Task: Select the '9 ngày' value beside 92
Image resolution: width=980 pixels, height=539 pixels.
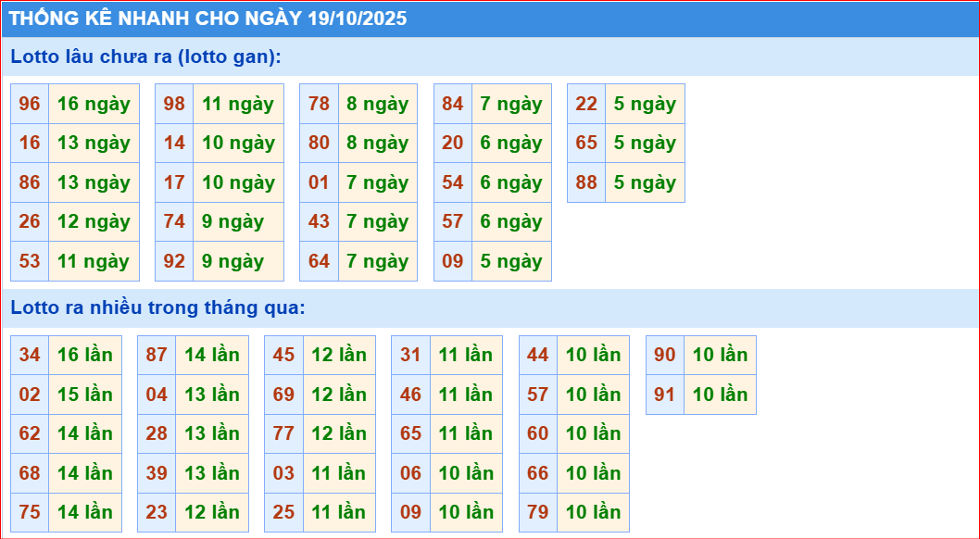Action: click(x=238, y=261)
